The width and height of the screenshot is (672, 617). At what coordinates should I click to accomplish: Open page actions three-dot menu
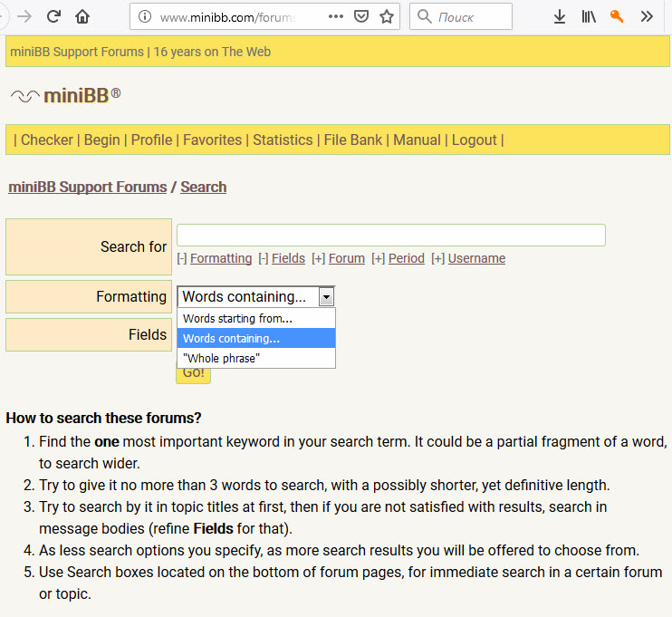[x=336, y=16]
